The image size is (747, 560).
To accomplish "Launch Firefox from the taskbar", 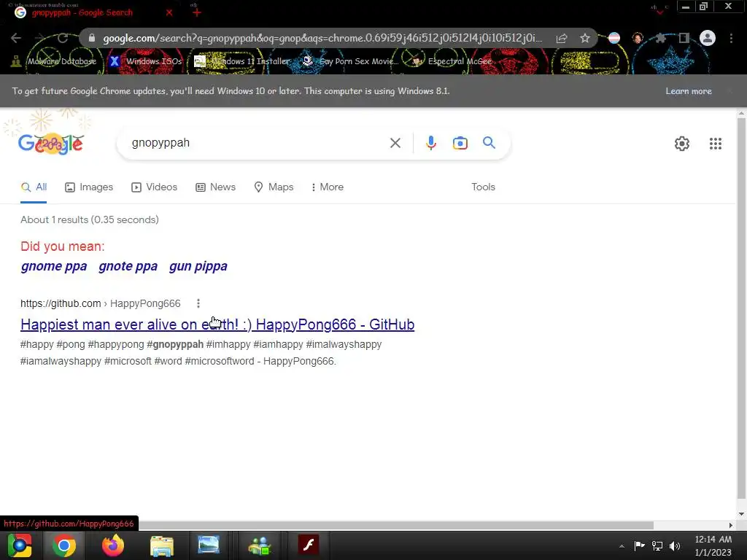I will coord(113,545).
